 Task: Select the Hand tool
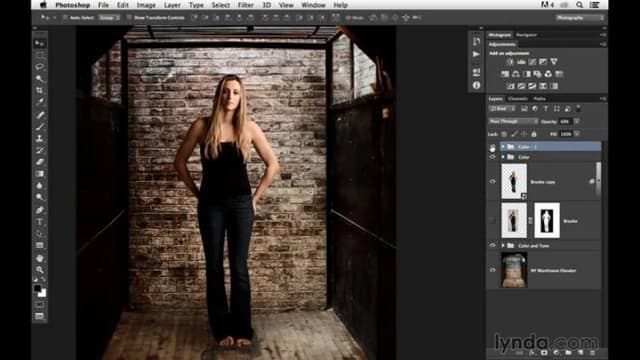point(40,258)
